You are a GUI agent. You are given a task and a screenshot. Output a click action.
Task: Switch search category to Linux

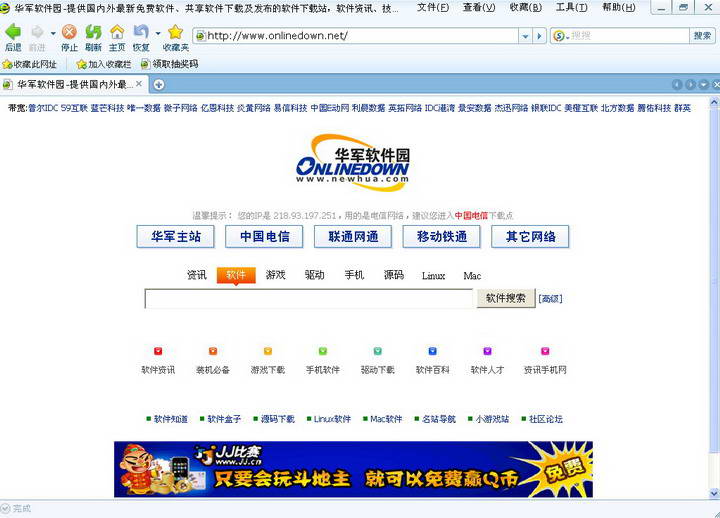point(433,276)
